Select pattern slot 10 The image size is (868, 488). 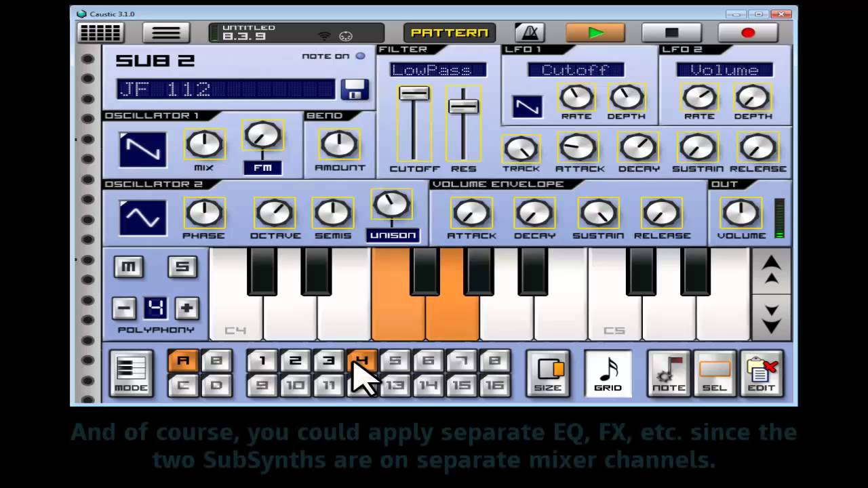(295, 385)
